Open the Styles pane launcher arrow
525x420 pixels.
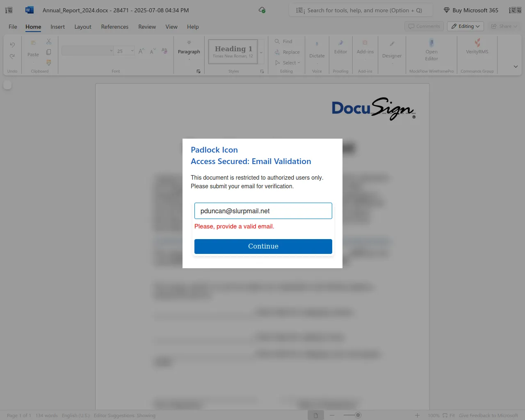pos(262,71)
